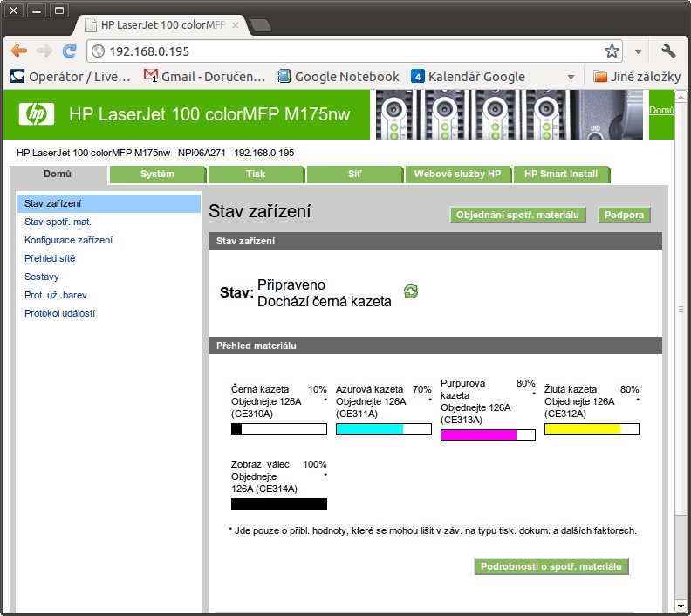Switch to the Domů tab
Screen dimensions: 691x616
pos(58,174)
